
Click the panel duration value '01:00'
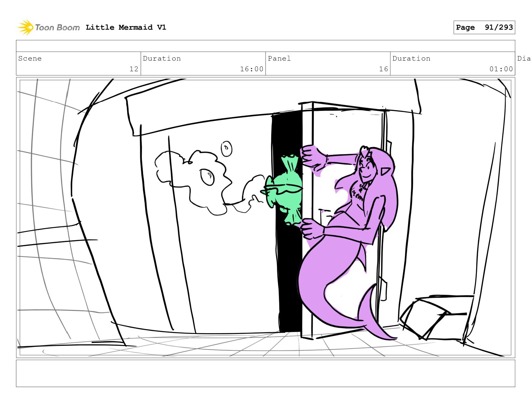coord(501,69)
